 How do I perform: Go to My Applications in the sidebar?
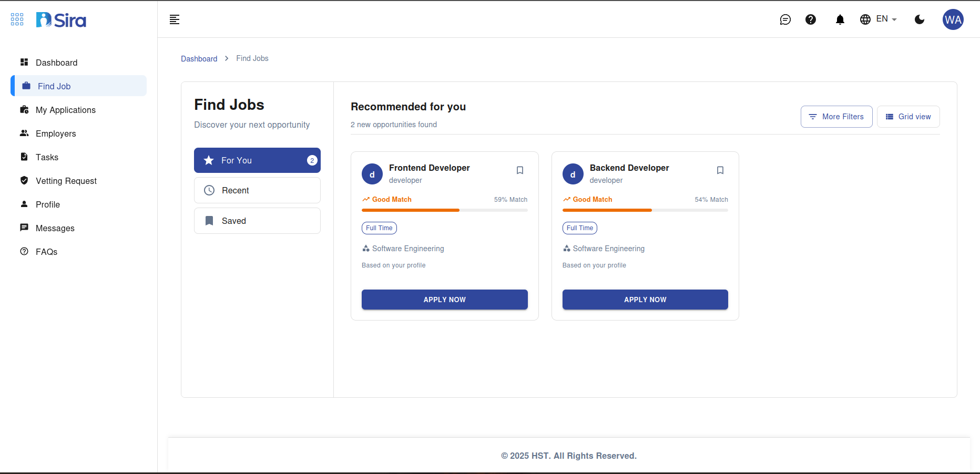coord(65,110)
